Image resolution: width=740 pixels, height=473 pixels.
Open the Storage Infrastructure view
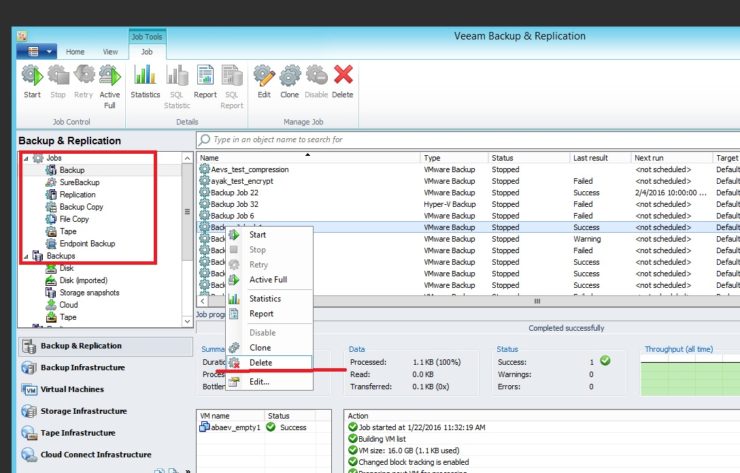coord(106,411)
